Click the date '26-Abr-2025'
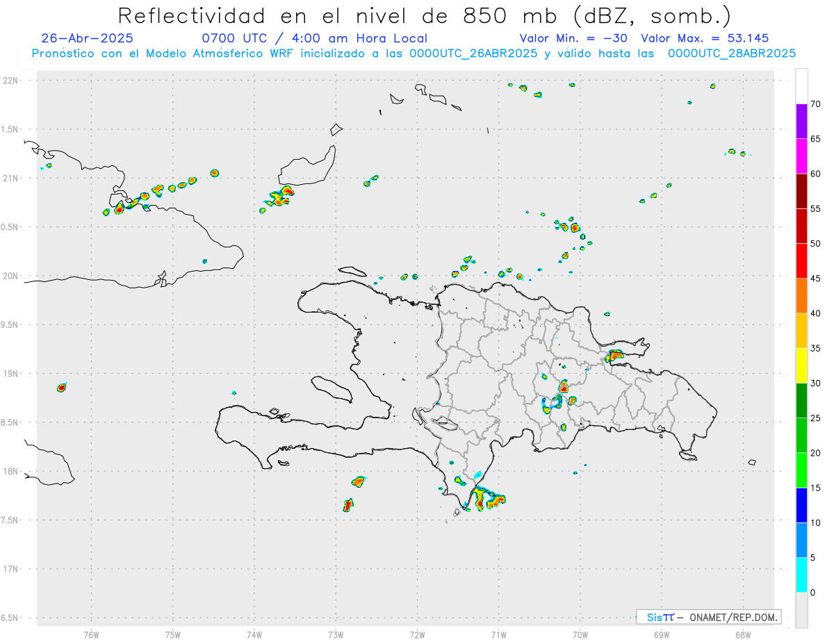 tap(87, 38)
